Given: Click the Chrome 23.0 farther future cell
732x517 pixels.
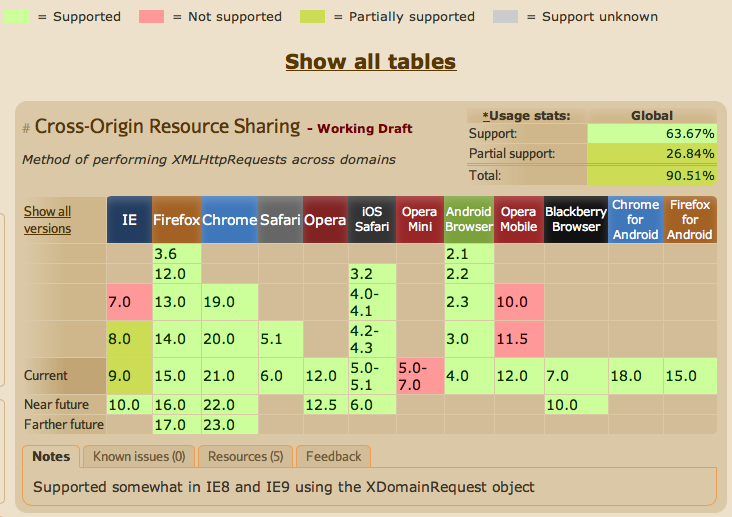Looking at the screenshot, I should pyautogui.click(x=229, y=425).
